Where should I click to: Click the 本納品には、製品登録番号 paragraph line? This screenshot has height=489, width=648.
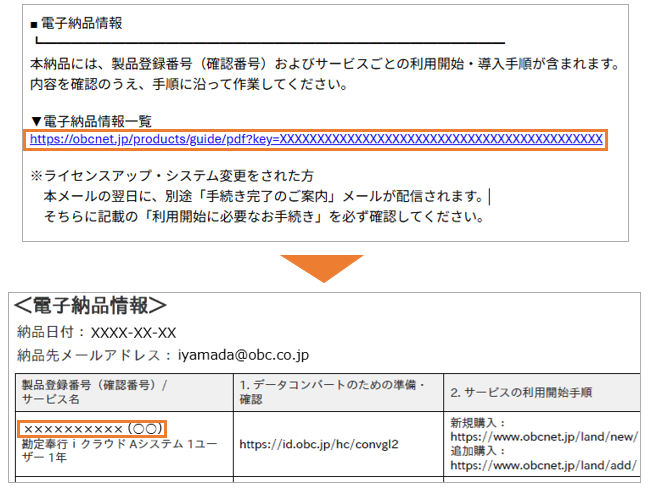click(325, 64)
